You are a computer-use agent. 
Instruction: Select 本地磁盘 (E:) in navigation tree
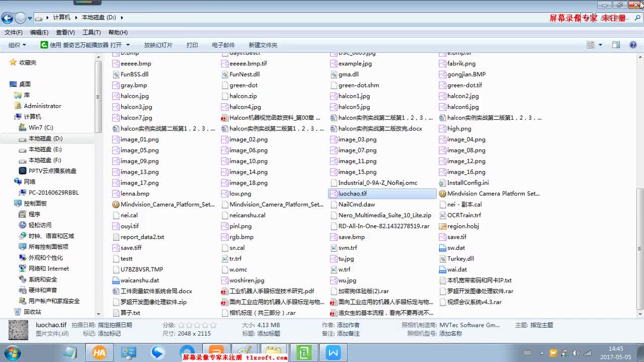tap(45, 149)
